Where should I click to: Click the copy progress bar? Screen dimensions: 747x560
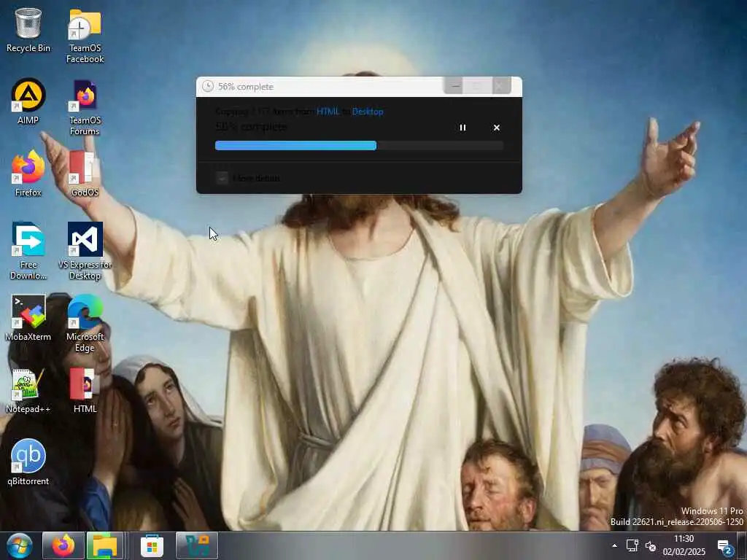coord(359,146)
